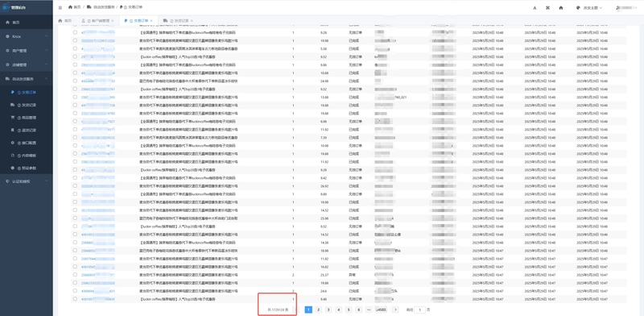
Task: Click the truck icon beside 发货记录 in the sidebar
Action: point(13,105)
